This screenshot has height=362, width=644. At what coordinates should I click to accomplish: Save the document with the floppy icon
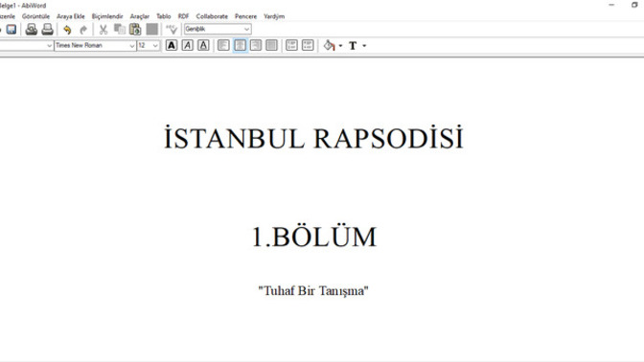click(x=11, y=29)
